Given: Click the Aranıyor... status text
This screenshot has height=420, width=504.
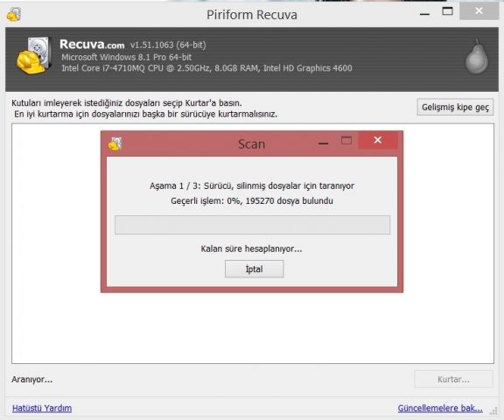Looking at the screenshot, I should [x=31, y=380].
